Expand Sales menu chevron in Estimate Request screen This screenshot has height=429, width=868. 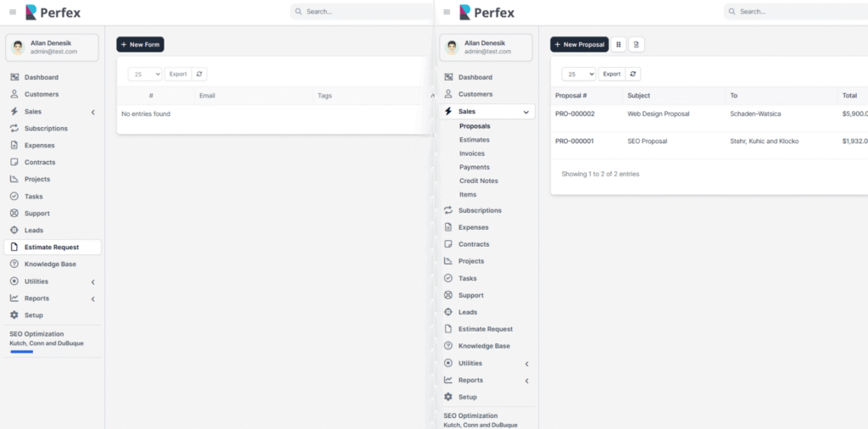click(x=93, y=112)
